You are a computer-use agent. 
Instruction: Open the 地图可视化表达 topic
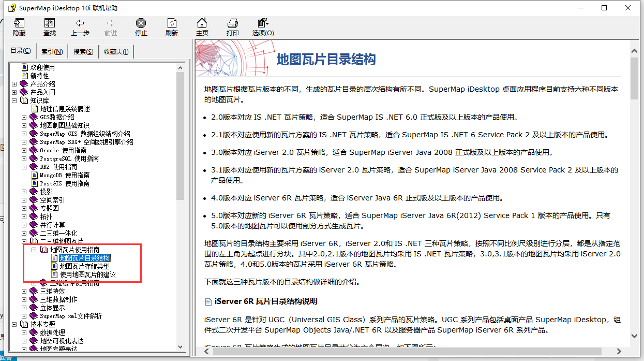[x=62, y=341]
